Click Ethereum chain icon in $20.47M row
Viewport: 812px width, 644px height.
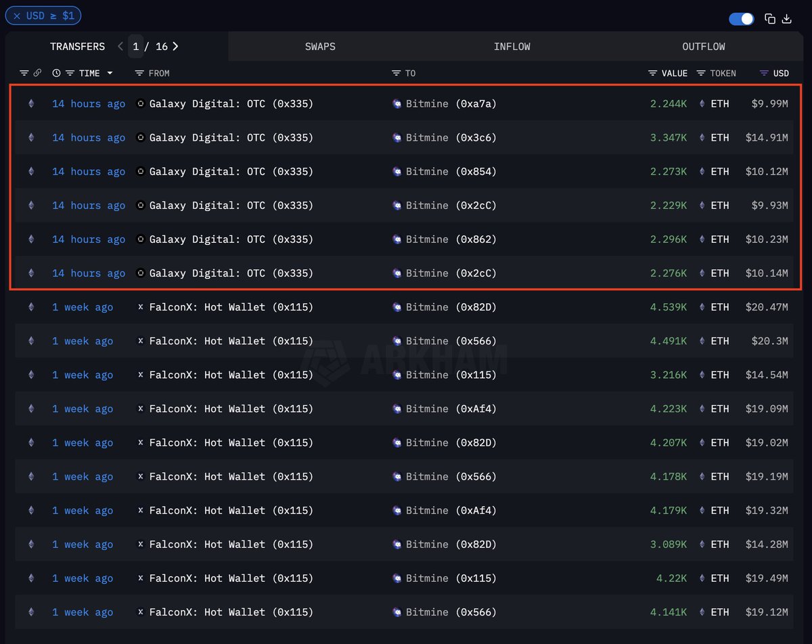point(30,307)
